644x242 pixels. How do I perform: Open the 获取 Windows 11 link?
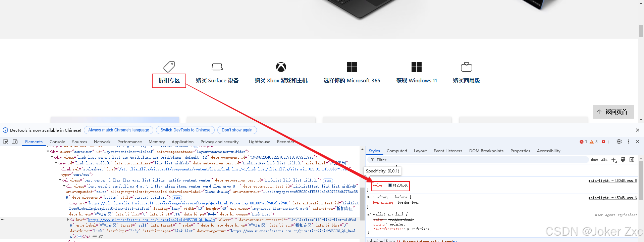pos(417,81)
